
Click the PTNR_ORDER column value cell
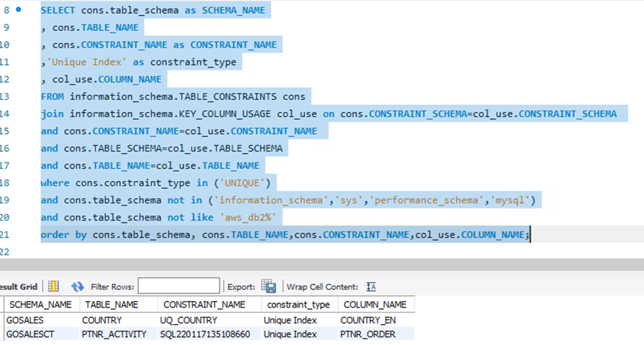(x=369, y=334)
